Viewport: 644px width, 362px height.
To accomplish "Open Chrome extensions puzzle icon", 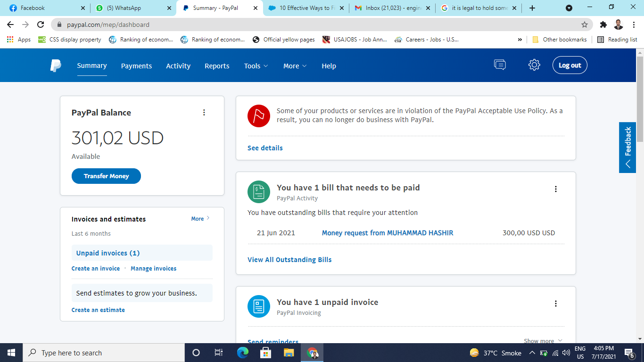I will [603, 25].
